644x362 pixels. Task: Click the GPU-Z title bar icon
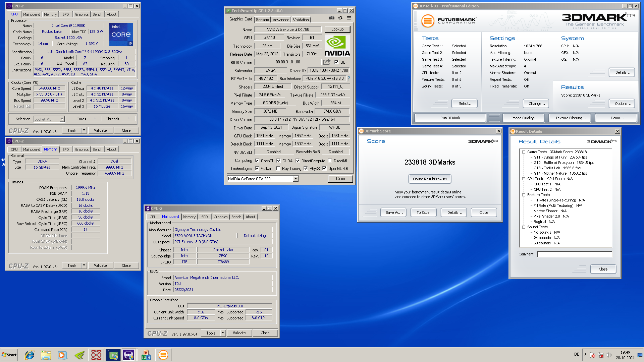pos(228,11)
